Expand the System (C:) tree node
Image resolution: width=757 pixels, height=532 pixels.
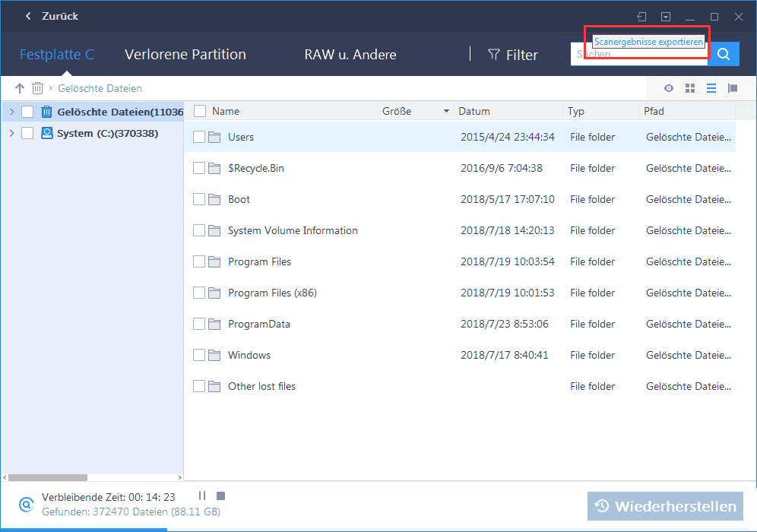(11, 133)
